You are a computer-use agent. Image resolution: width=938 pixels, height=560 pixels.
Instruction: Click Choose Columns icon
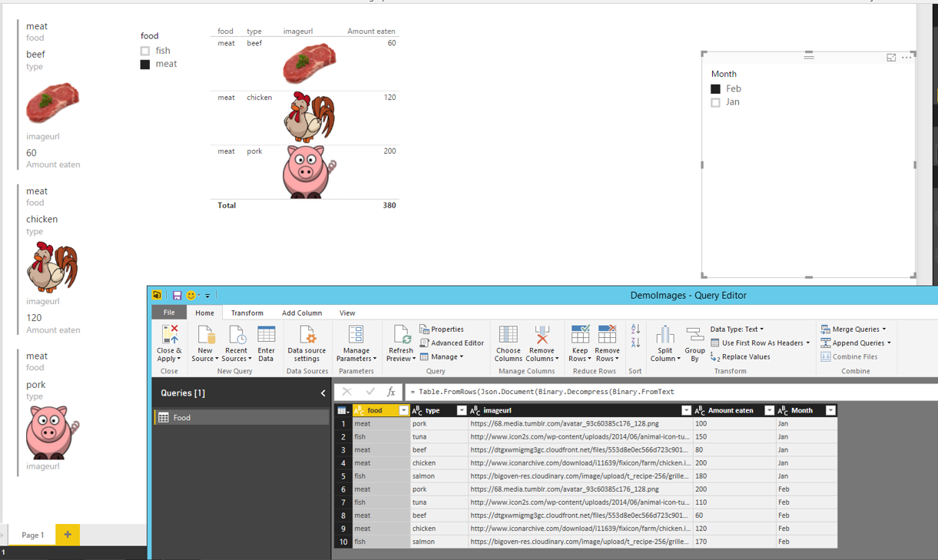(x=508, y=335)
